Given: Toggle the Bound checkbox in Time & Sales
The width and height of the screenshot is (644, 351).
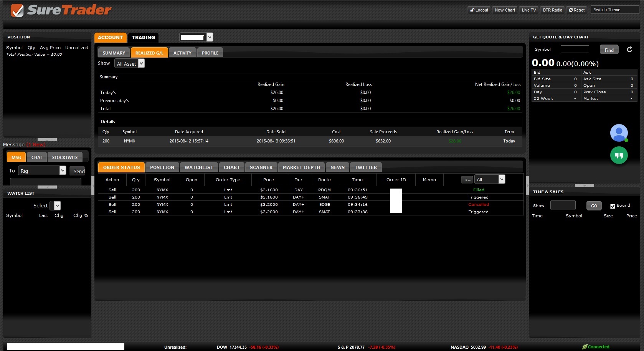Looking at the screenshot, I should tap(613, 206).
